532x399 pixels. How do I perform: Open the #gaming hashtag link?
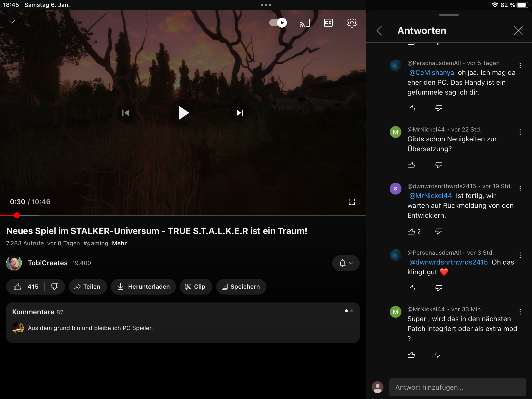(96, 243)
